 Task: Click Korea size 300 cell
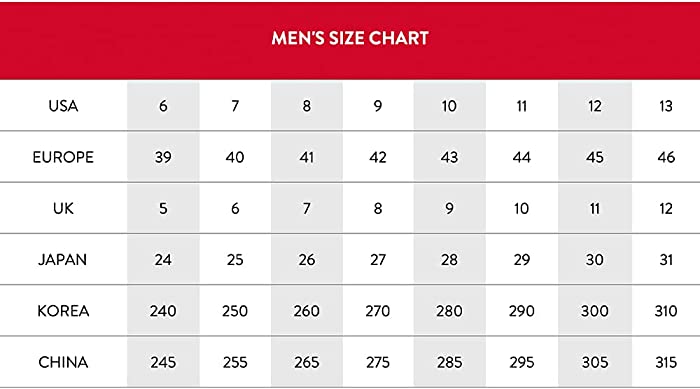tap(595, 311)
